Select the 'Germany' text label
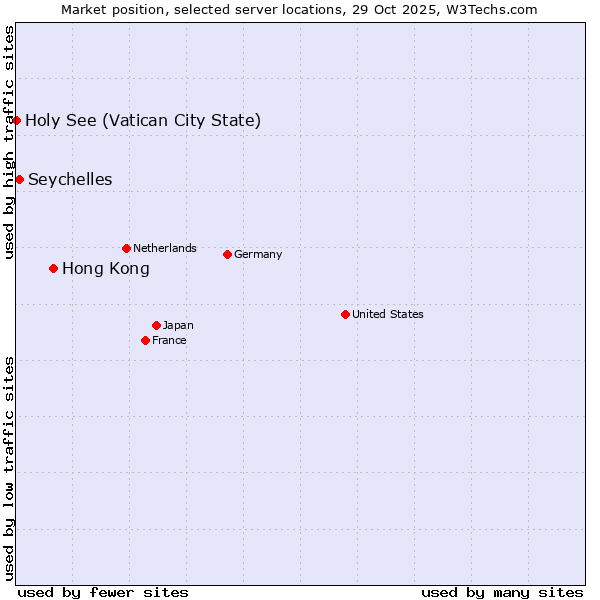This screenshot has height=600, width=600. [x=258, y=254]
